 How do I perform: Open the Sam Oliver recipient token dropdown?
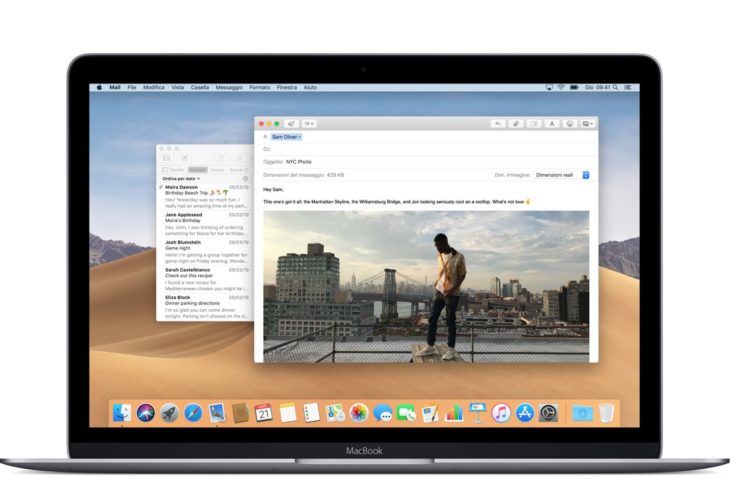[x=286, y=137]
